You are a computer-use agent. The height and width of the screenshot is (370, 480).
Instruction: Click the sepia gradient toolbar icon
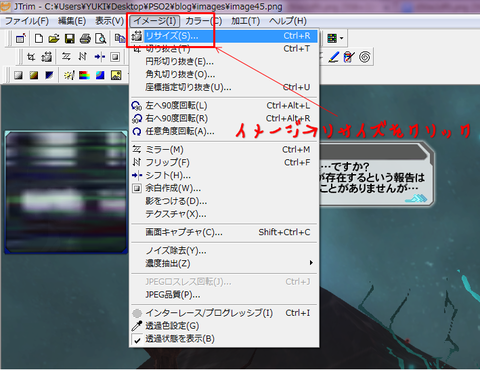[34, 75]
